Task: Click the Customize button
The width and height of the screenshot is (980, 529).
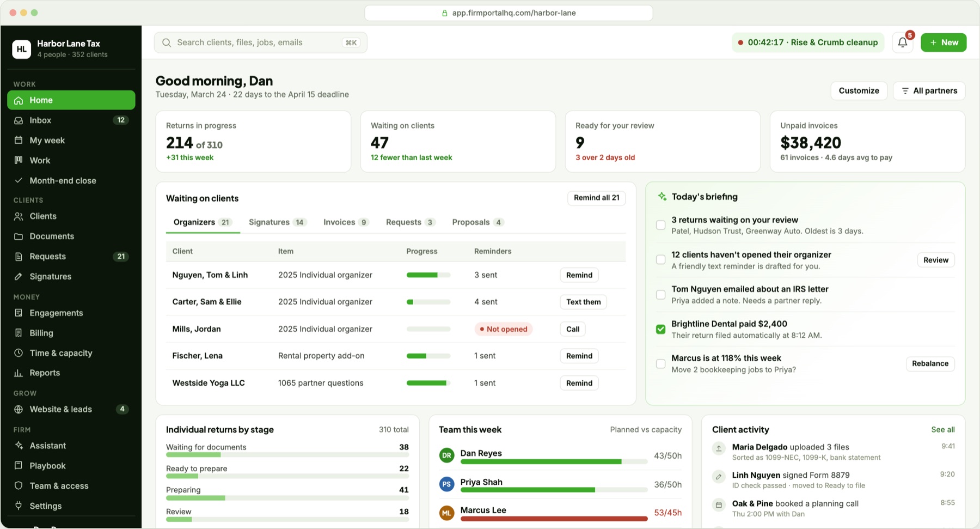Action: click(859, 91)
